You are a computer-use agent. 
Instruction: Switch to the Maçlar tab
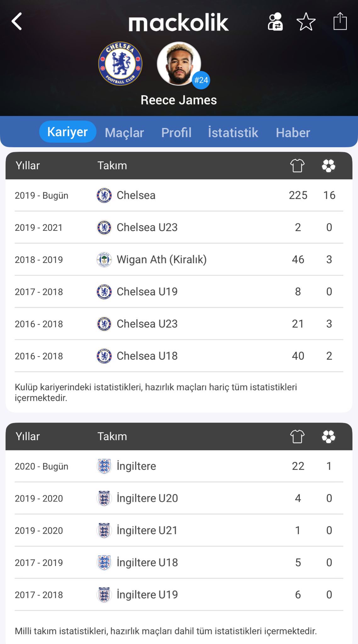(x=124, y=132)
